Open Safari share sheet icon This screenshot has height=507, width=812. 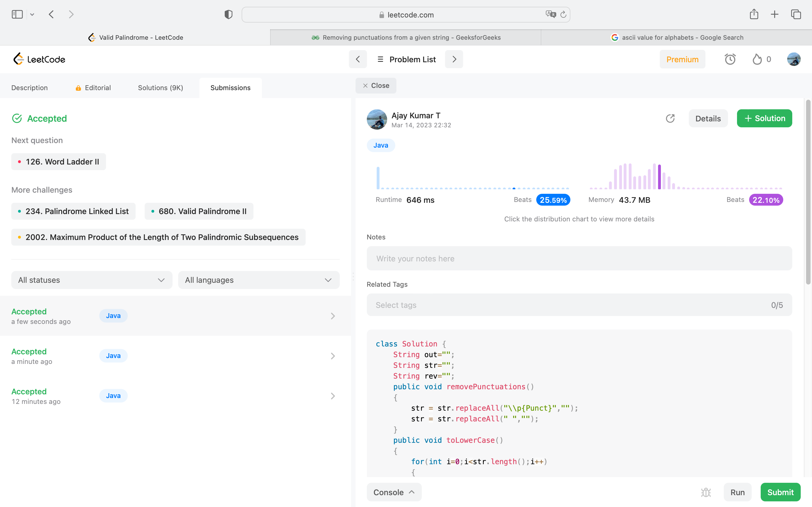[754, 14]
